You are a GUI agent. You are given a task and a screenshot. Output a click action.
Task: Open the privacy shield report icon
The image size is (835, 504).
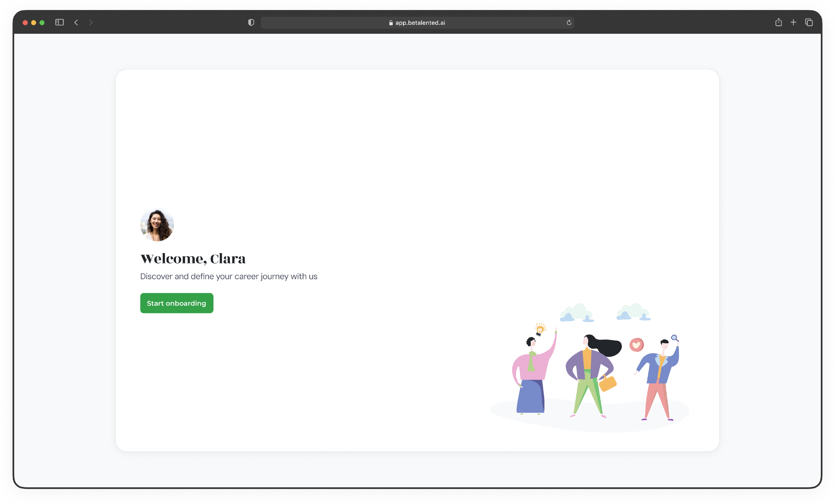pos(251,22)
